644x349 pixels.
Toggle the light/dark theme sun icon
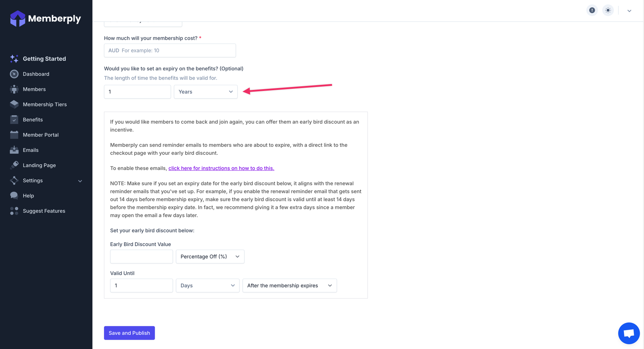(x=608, y=11)
